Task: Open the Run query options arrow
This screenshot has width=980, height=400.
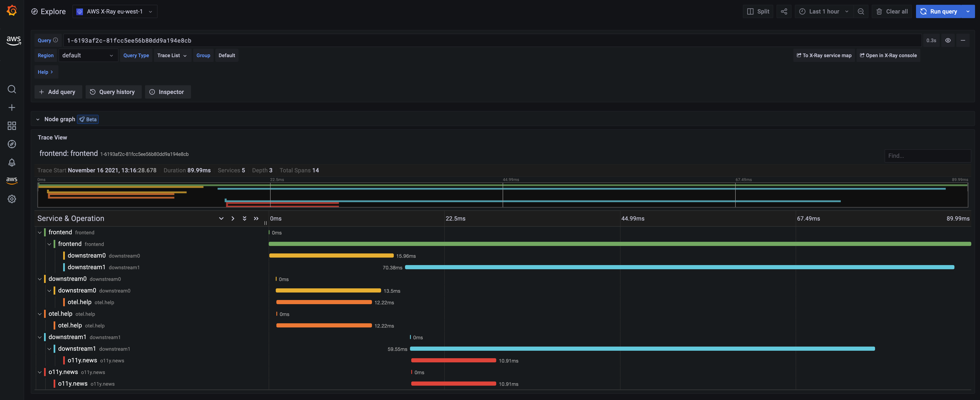Action: (x=968, y=11)
